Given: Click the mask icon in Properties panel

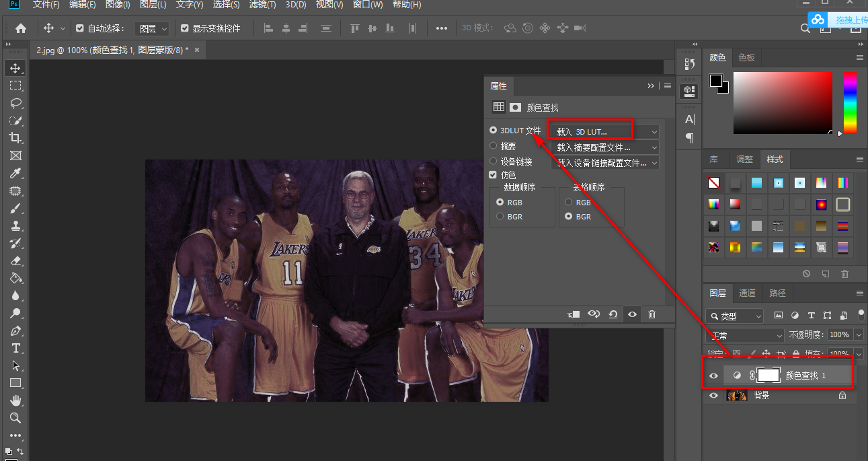Looking at the screenshot, I should pyautogui.click(x=516, y=107).
